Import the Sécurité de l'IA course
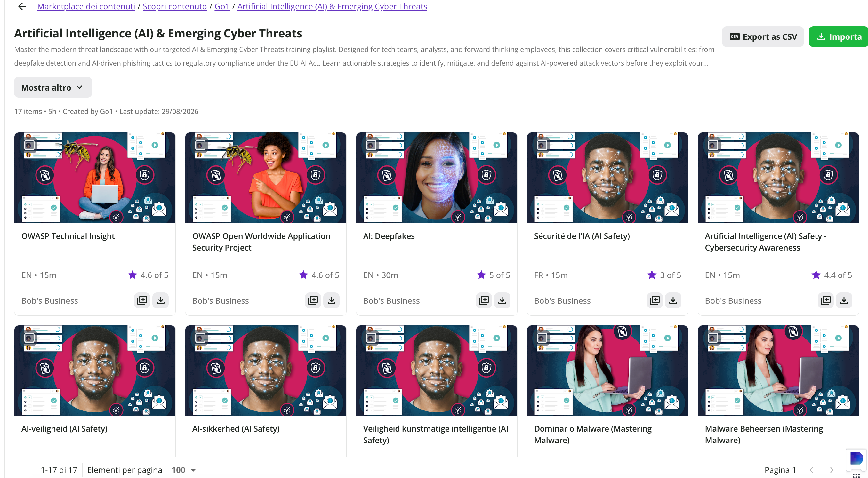 [x=673, y=300]
